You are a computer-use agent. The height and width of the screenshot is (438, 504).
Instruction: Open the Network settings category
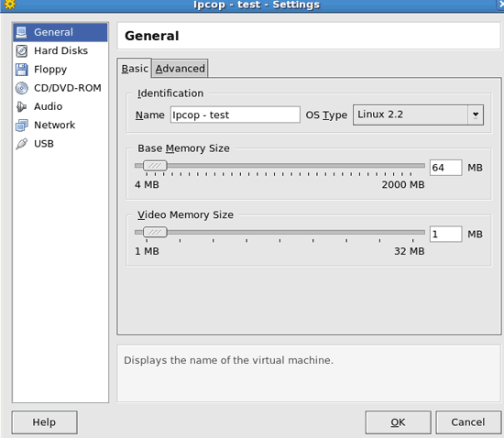tap(60, 125)
